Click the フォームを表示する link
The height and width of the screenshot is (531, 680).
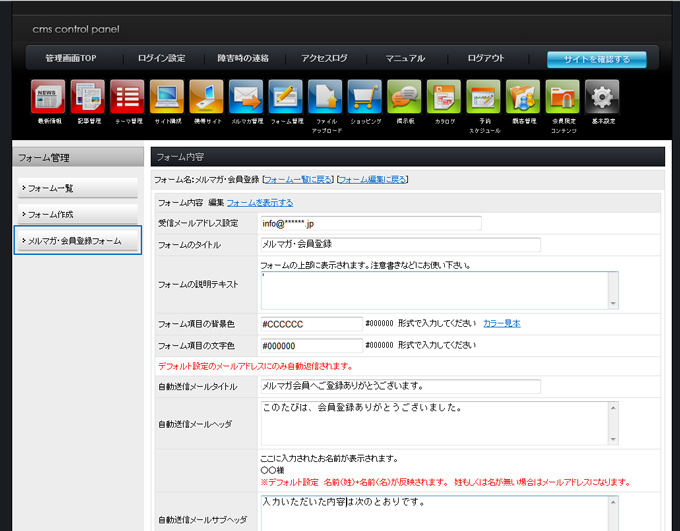coord(259,203)
